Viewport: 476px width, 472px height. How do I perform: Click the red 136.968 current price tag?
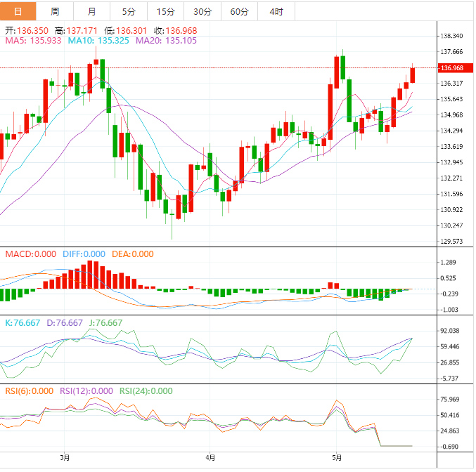click(454, 68)
